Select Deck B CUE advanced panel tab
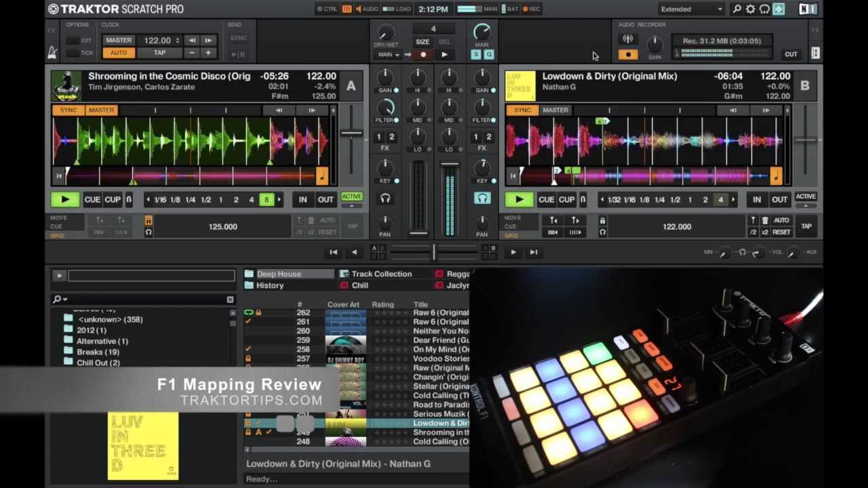868x488 pixels. point(510,227)
